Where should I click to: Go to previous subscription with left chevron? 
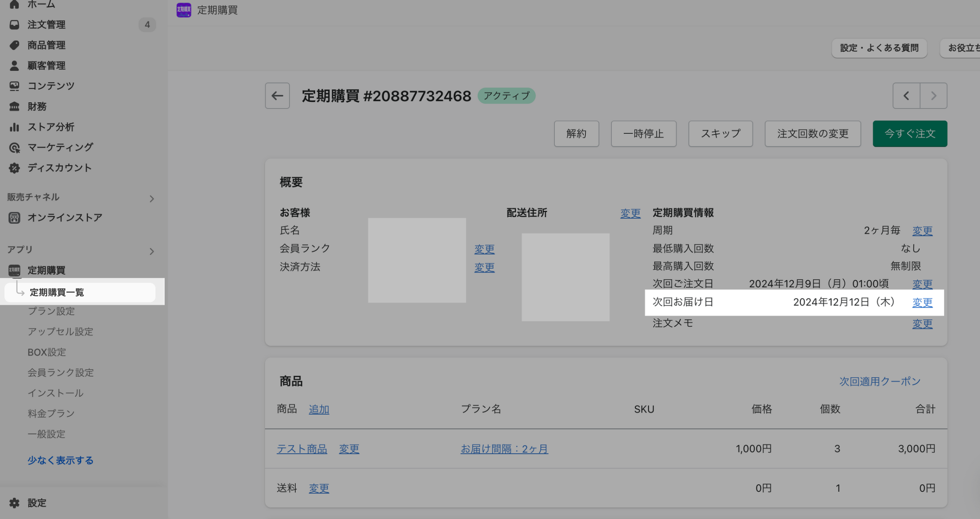pos(906,96)
